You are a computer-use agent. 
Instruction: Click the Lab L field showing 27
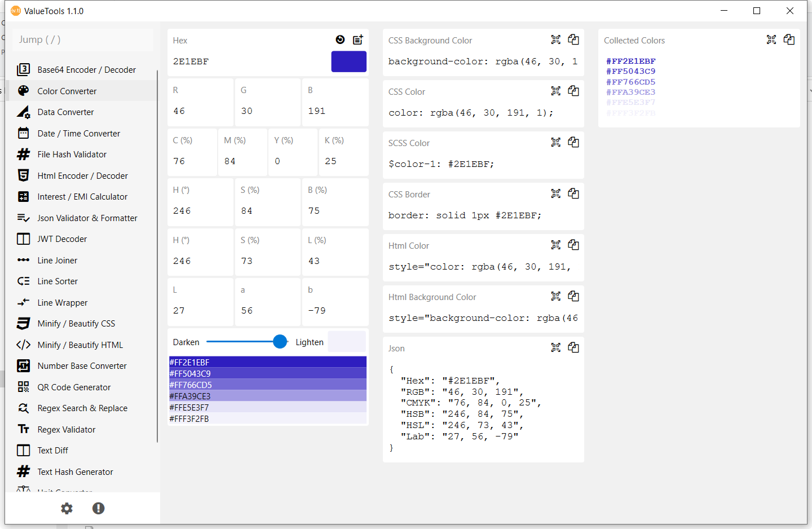point(200,311)
